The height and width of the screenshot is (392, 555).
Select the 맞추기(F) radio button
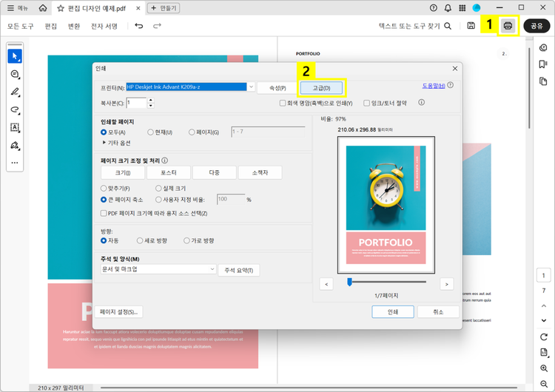[104, 189]
